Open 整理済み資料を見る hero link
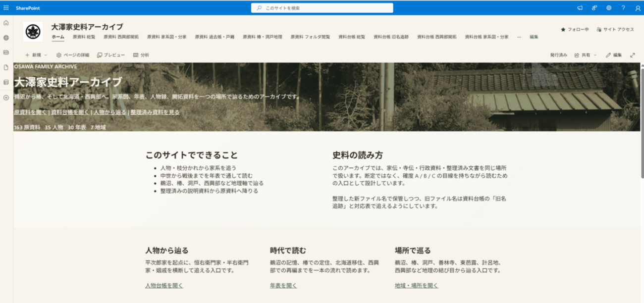 (155, 112)
